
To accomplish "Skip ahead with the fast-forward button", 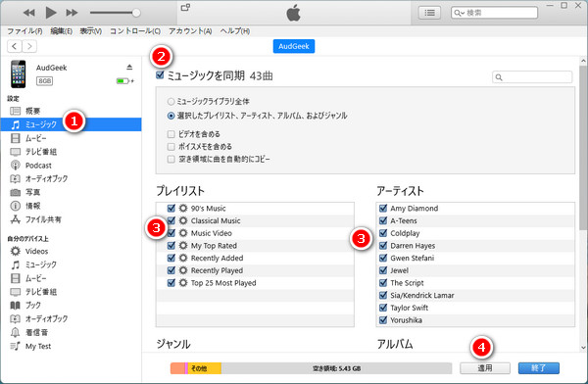I will pyautogui.click(x=72, y=13).
